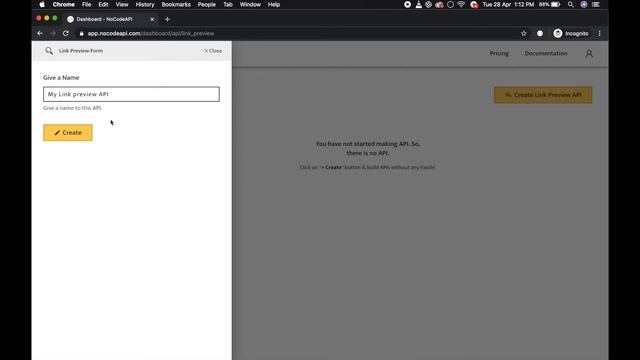Open Chrome's three-dot menu
Image resolution: width=640 pixels, height=360 pixels.
(599, 33)
